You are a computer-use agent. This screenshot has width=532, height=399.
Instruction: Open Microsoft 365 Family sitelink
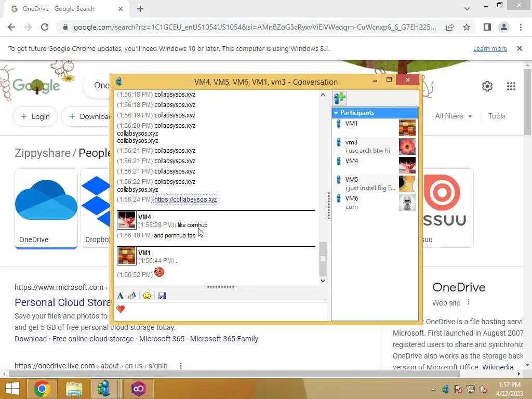pos(224,339)
